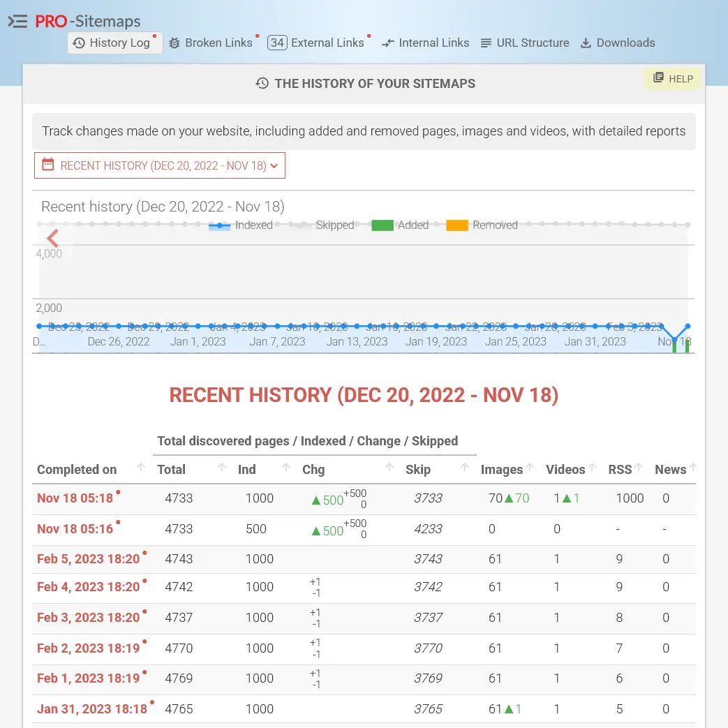The image size is (728, 728).
Task: Open the Downloads section
Action: tap(618, 43)
